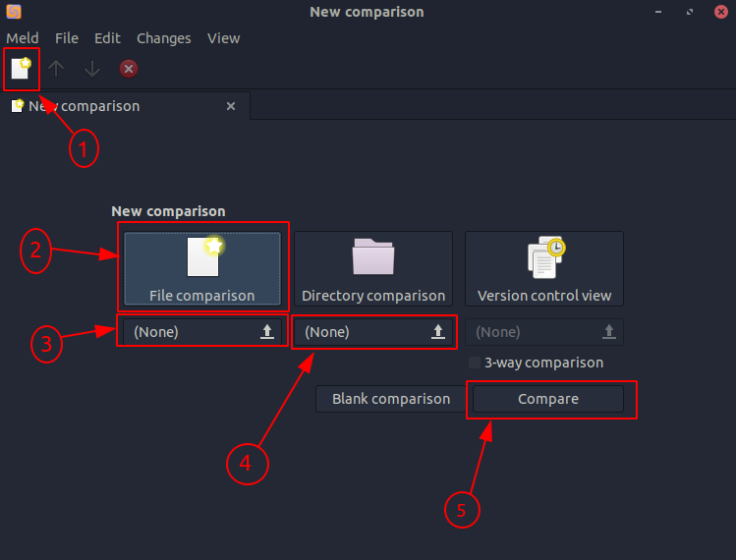This screenshot has height=560, width=736.
Task: Click the New comparison toolbar icon
Action: tap(21, 69)
